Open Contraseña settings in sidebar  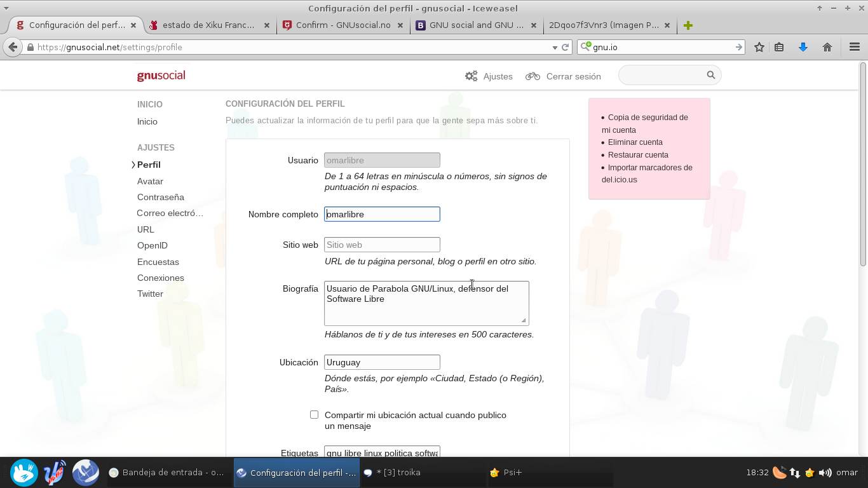[x=161, y=197]
